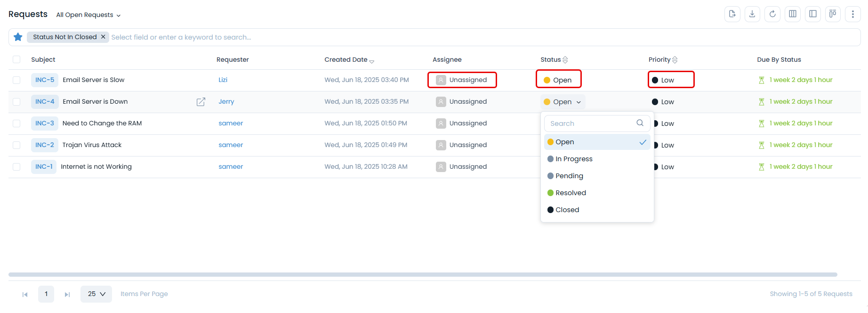This screenshot has width=868, height=313.
Task: Open the INC-5 Unassigned assignee selector
Action: (x=462, y=80)
